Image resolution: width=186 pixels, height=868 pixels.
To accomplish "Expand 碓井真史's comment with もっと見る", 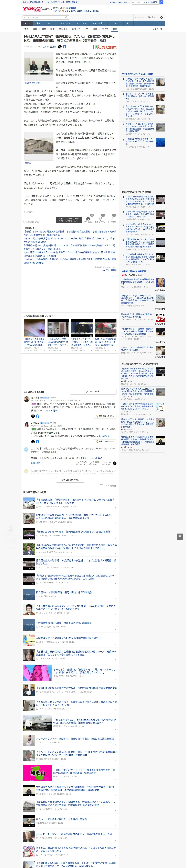I will (x=52, y=410).
